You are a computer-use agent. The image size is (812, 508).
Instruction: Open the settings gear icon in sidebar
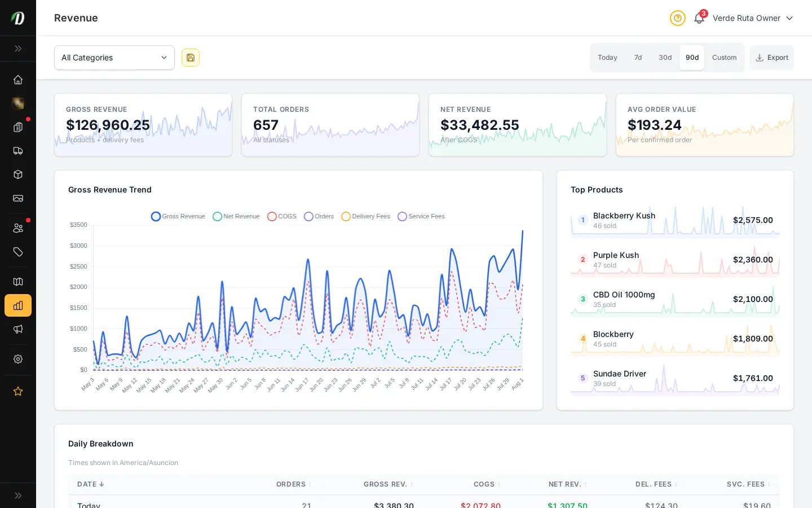[x=18, y=359]
